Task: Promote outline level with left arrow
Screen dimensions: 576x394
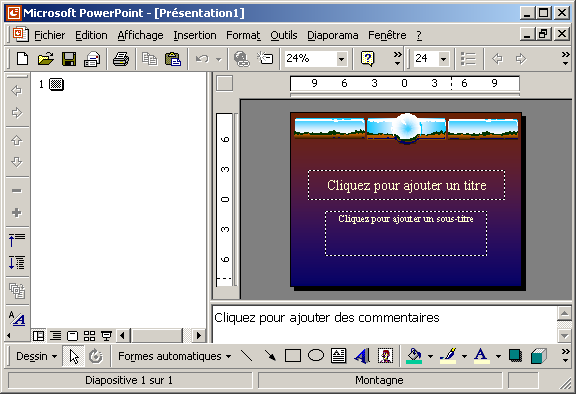Action: 16,91
